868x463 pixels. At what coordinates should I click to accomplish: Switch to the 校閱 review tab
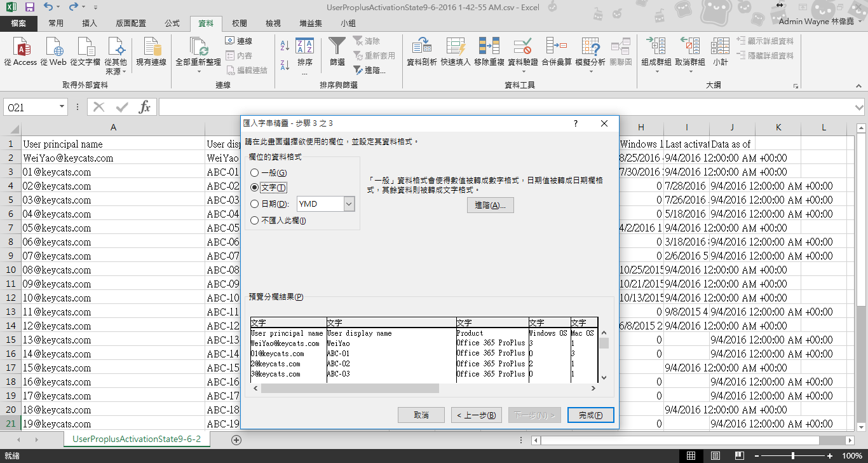coord(240,24)
